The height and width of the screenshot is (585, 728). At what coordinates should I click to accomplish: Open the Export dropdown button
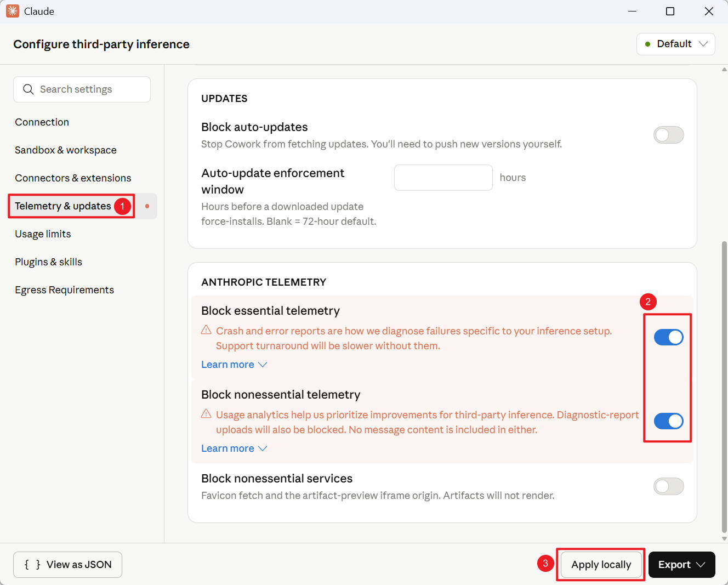click(681, 565)
